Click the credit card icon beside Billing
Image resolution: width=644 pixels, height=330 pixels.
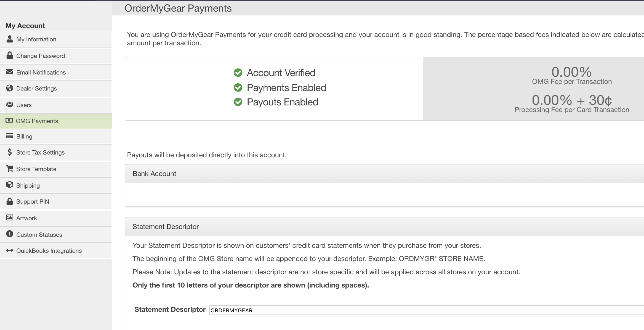pos(10,136)
